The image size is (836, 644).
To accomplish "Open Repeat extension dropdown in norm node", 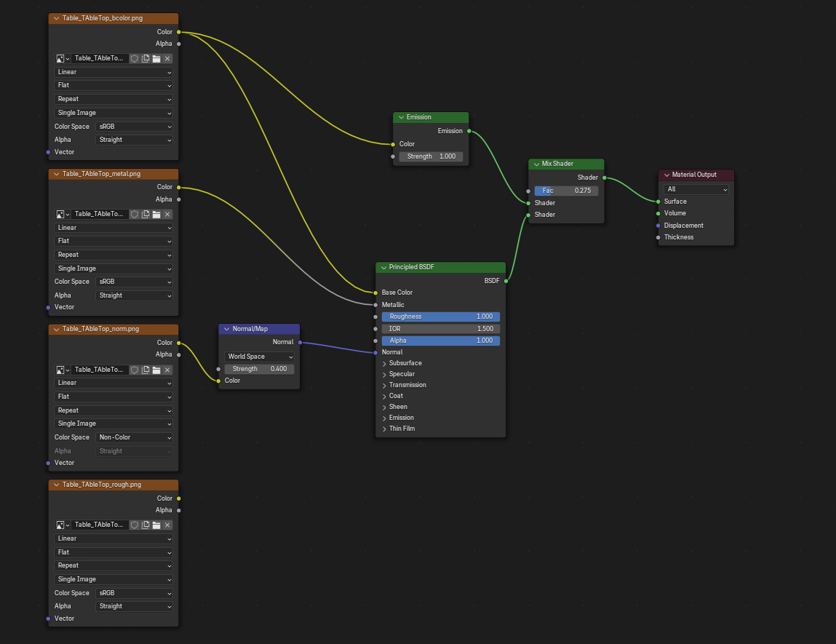I will (114, 410).
